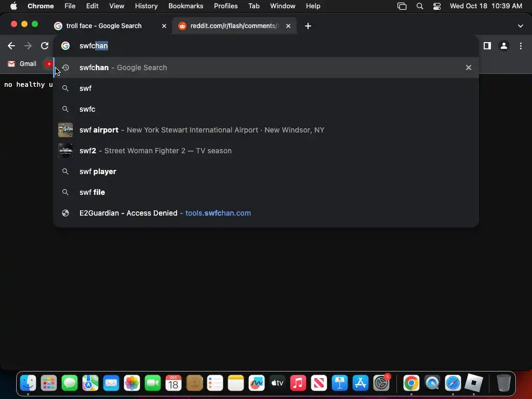Screen dimensions: 532x399
Task: Open the Apple menu
Action: point(14,6)
